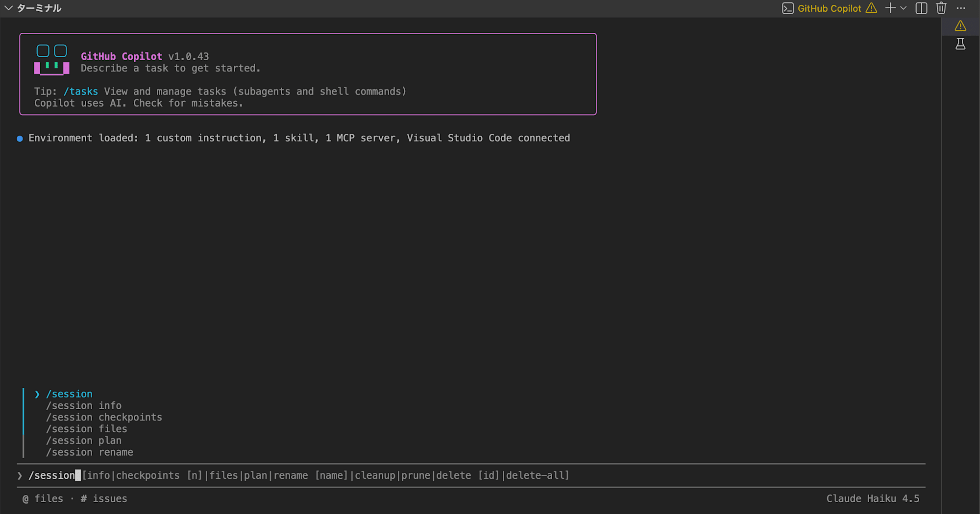The width and height of the screenshot is (980, 514).
Task: Click the GitHub Copilot terminal icon
Action: [x=787, y=8]
